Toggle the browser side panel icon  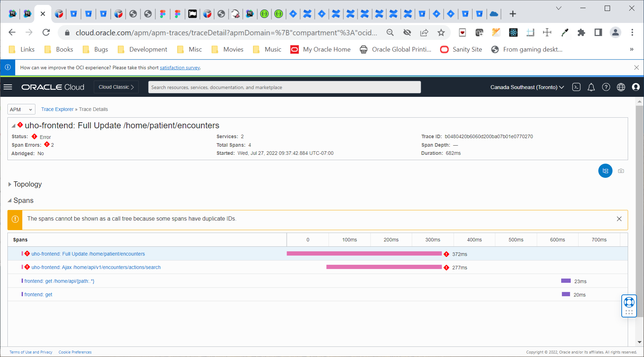[598, 33]
